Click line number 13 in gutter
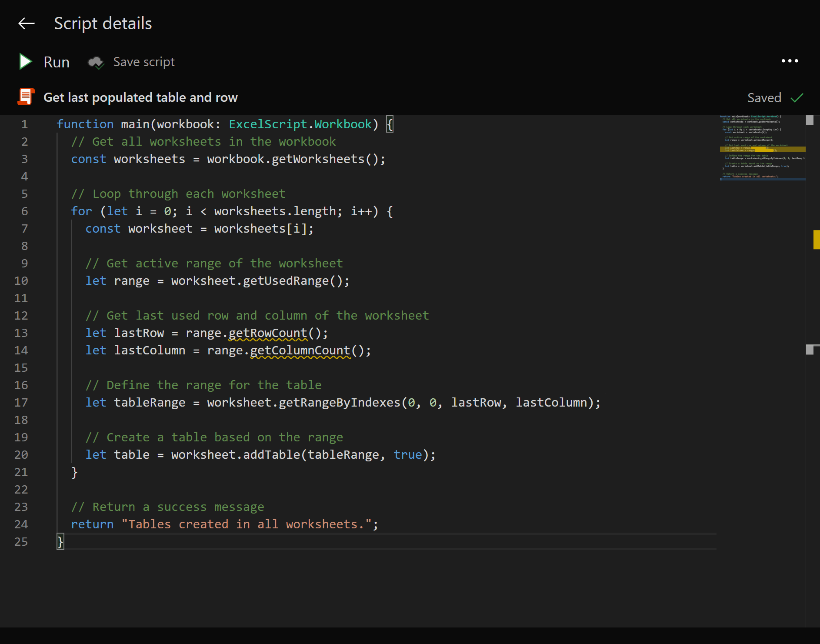820x644 pixels. tap(21, 333)
